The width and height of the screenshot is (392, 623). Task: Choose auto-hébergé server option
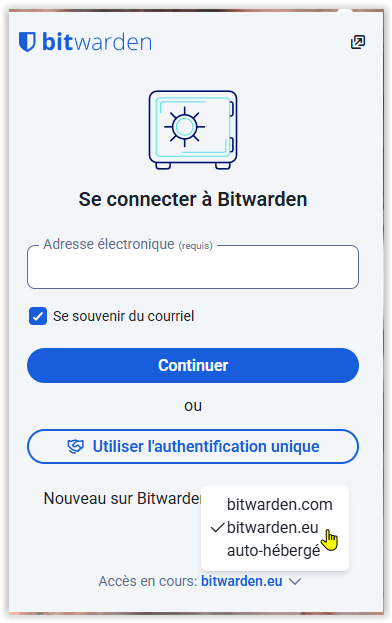pos(275,551)
